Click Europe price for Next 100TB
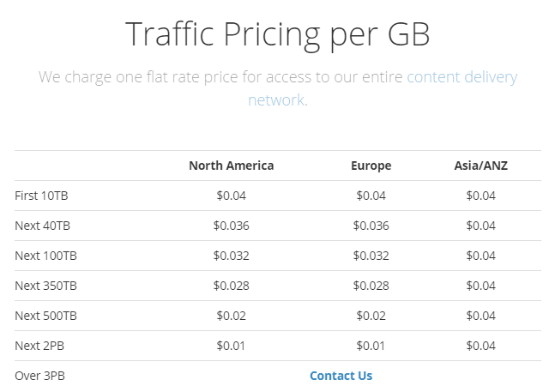Viewport: 549px width, 392px height. pyautogui.click(x=371, y=256)
